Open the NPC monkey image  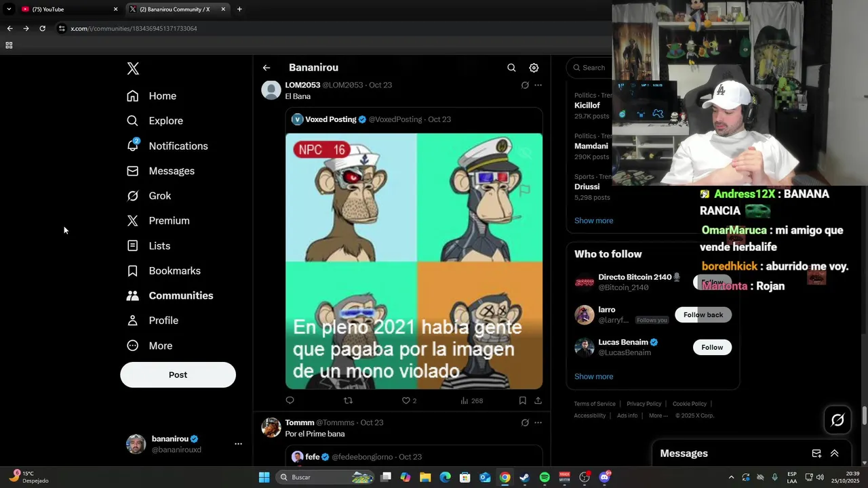[x=414, y=261]
